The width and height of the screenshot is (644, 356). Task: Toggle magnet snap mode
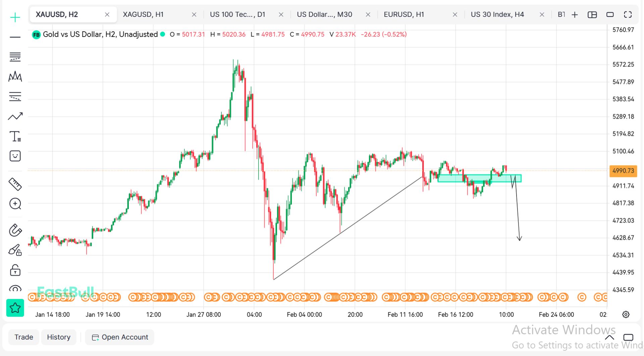pos(15,230)
